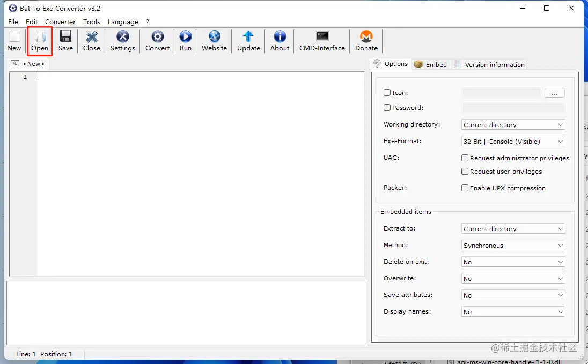Close the Bat To Exe Converter window

pyautogui.click(x=571, y=8)
